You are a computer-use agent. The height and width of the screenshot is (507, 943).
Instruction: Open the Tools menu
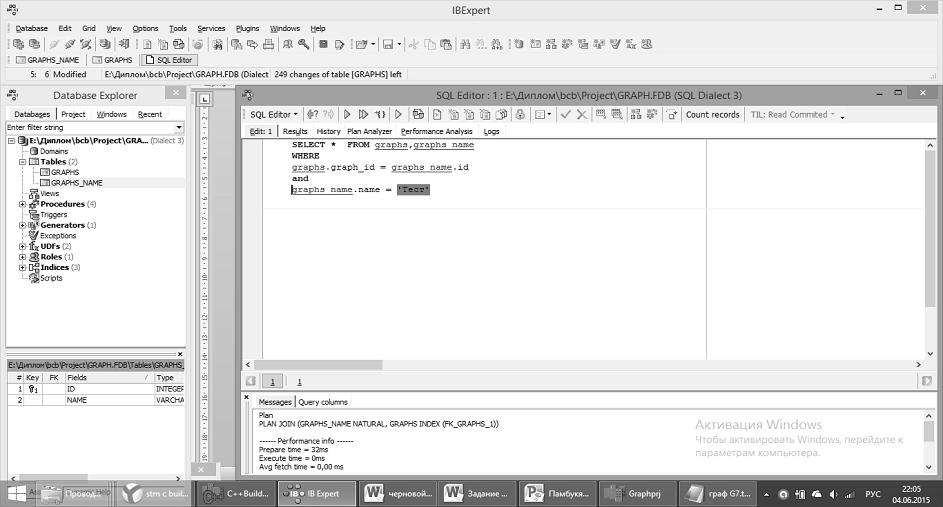(177, 28)
